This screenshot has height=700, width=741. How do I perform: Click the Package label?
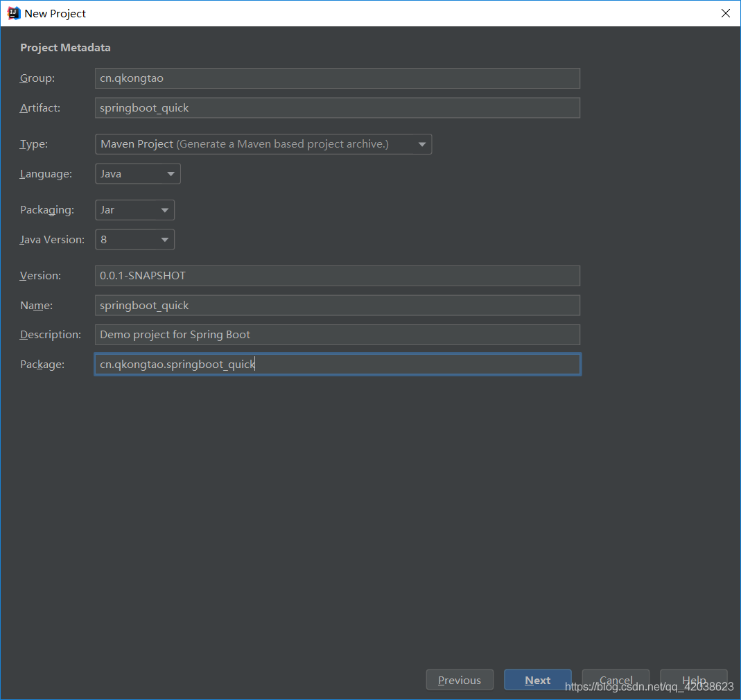42,365
